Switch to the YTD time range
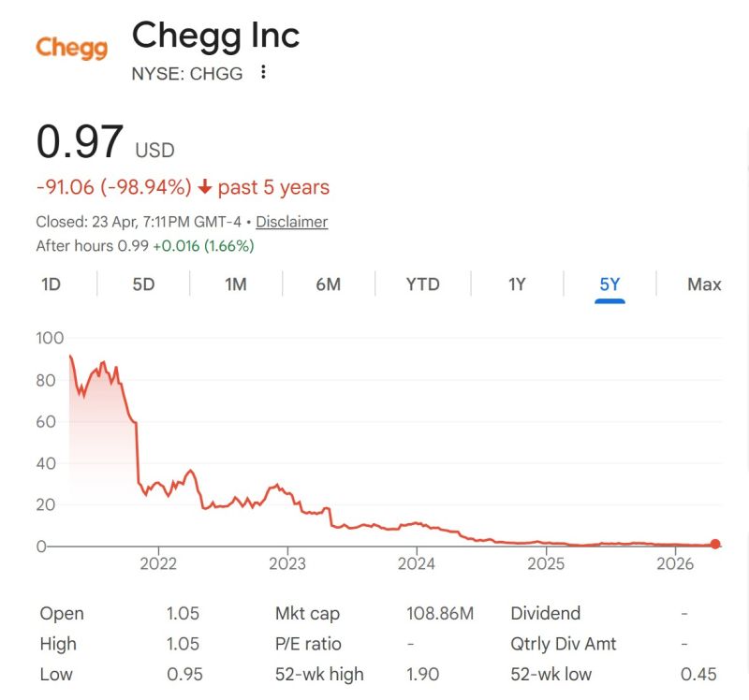This screenshot has width=749, height=700. coord(421,284)
